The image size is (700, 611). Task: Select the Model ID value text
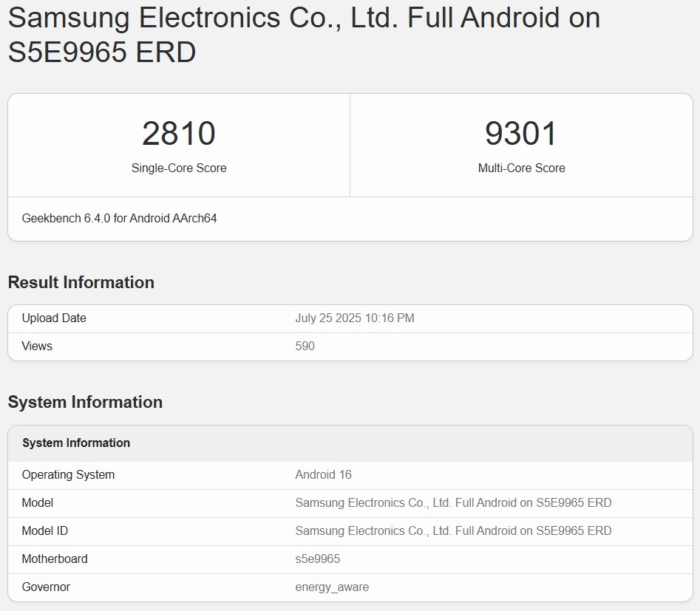pos(453,531)
